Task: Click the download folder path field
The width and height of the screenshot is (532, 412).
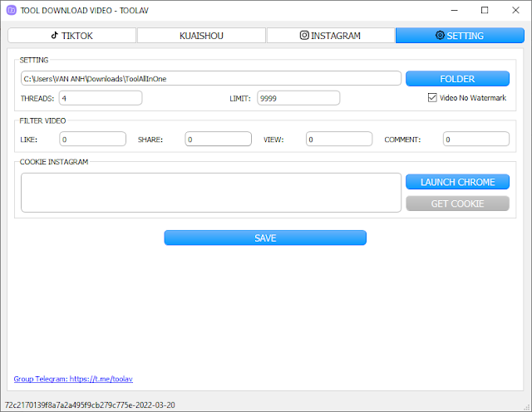Action: pos(210,79)
